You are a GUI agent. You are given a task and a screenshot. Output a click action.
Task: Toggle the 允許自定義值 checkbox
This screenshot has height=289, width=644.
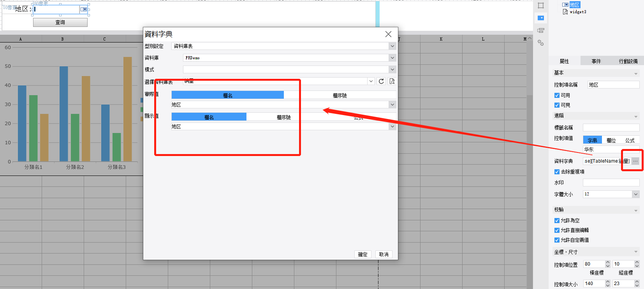coord(557,240)
